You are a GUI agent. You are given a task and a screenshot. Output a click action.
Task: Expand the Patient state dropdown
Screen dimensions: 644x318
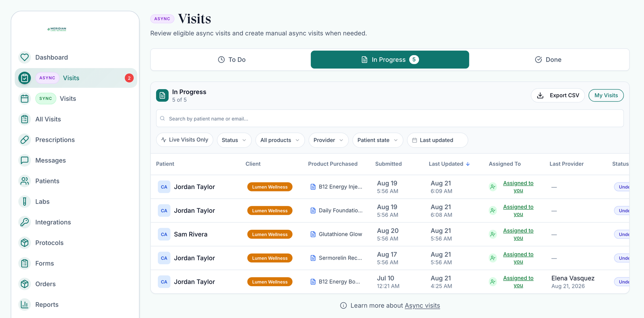tap(378, 140)
